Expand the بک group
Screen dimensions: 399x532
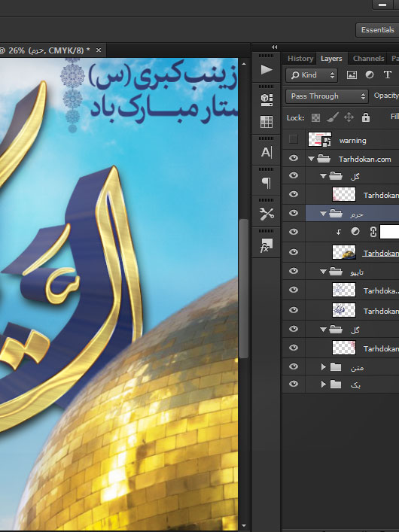[324, 384]
